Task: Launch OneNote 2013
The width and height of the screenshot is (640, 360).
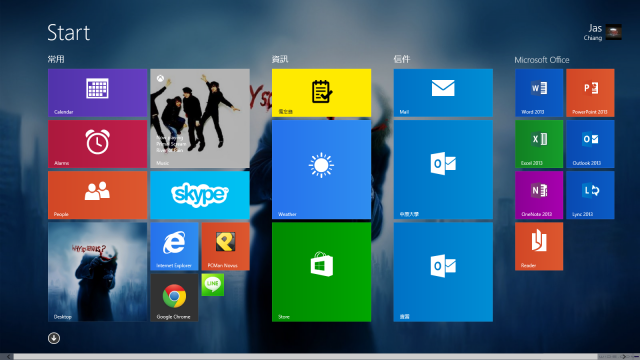Action: pos(539,195)
